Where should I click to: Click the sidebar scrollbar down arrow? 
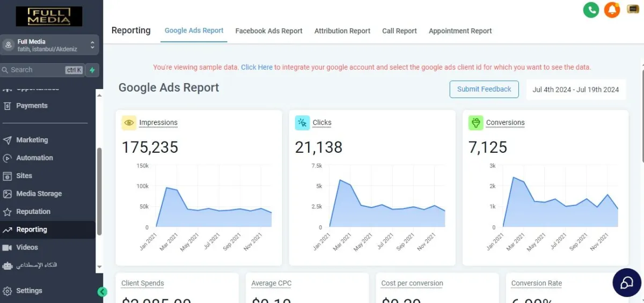point(99,267)
